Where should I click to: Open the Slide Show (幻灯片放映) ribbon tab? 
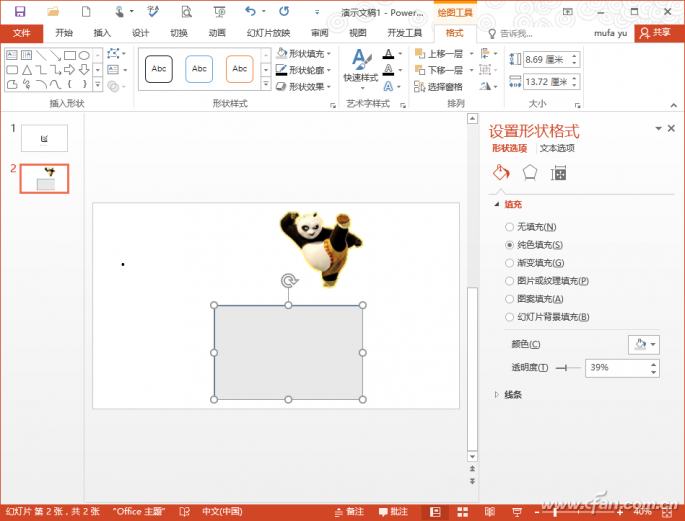268,33
